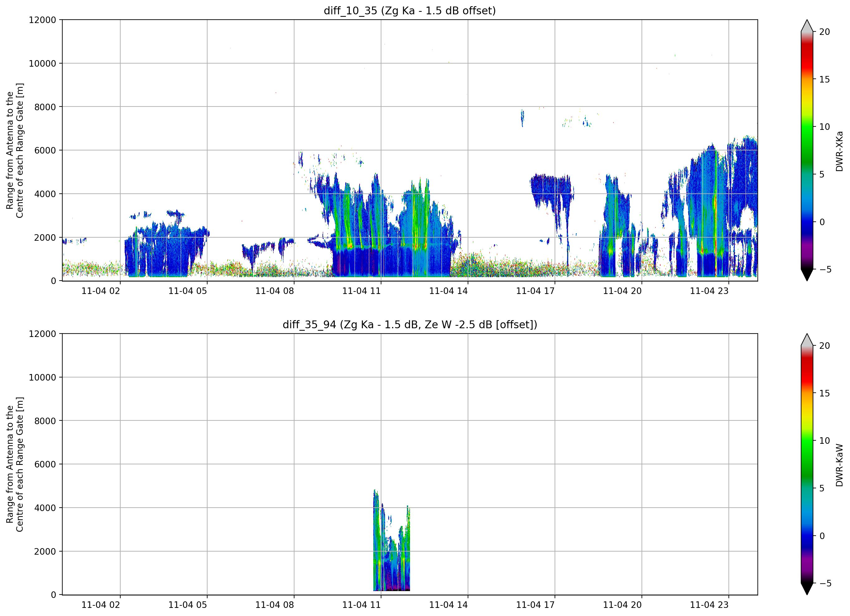Click the 11-04 02 tick label on top plot
The width and height of the screenshot is (850, 616).
(100, 291)
